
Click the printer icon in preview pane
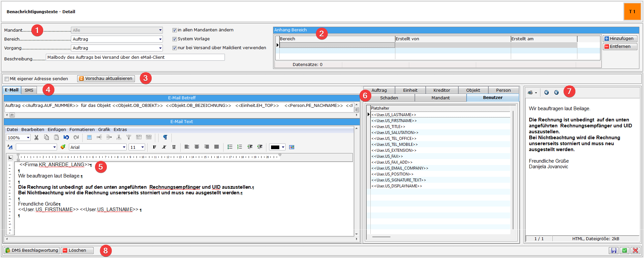tap(530, 93)
